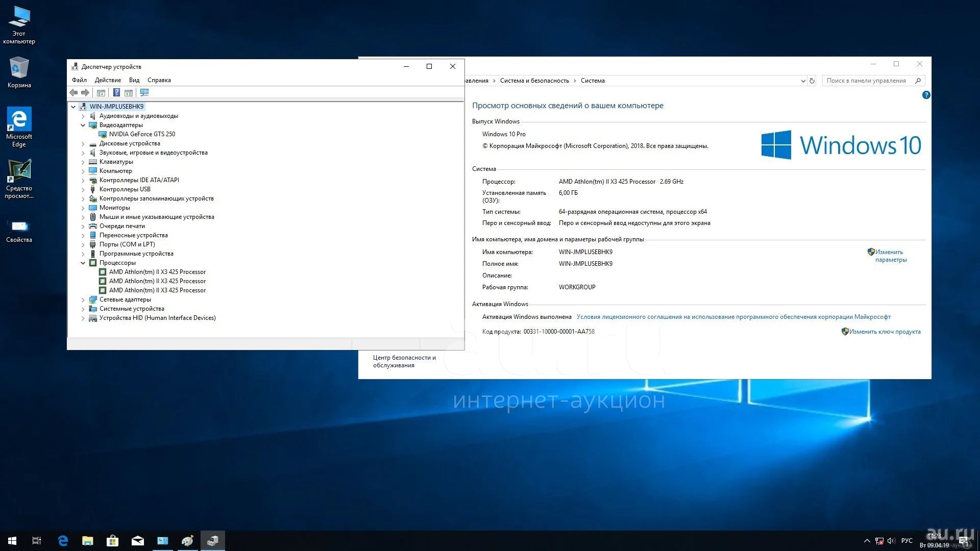980x551 pixels.
Task: Select Устройства HID (Human Interface Devices) item
Action: 157,318
